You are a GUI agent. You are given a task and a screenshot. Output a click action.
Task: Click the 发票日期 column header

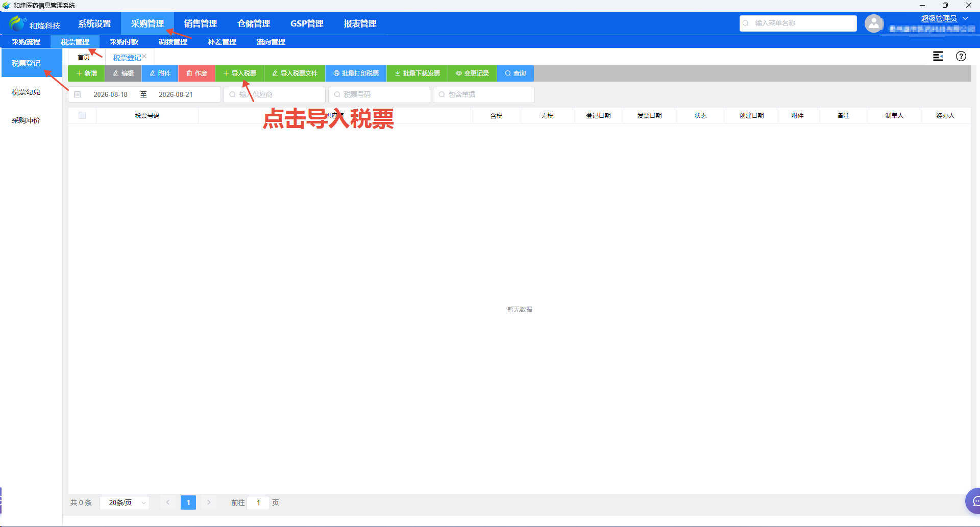[649, 115]
